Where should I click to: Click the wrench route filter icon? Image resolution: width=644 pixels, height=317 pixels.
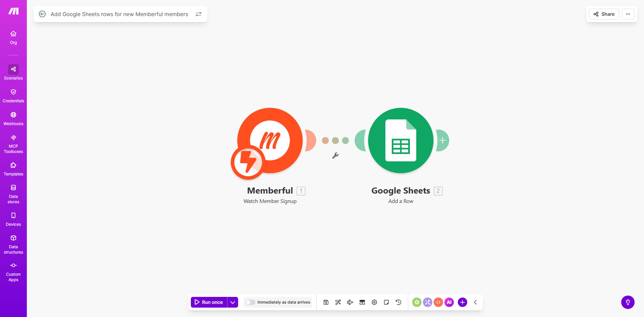[x=335, y=156]
